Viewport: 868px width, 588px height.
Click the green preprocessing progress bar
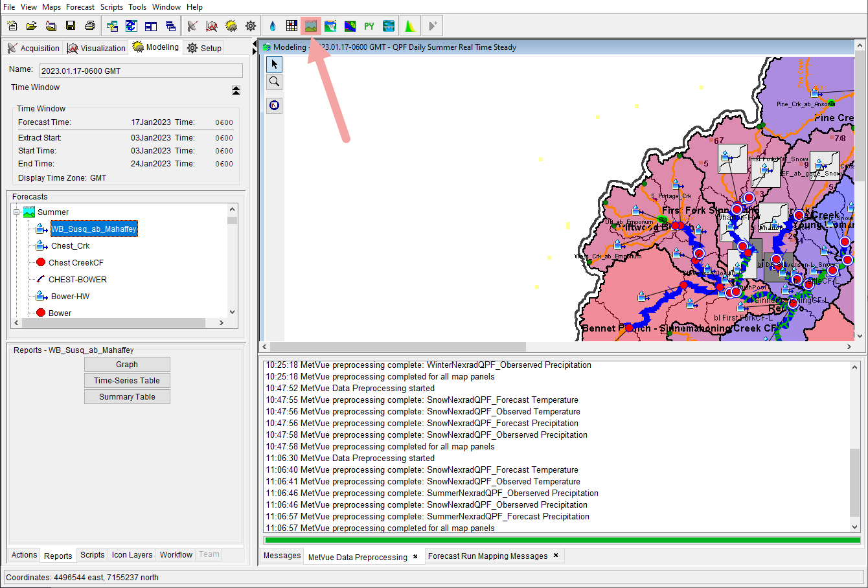(x=562, y=540)
